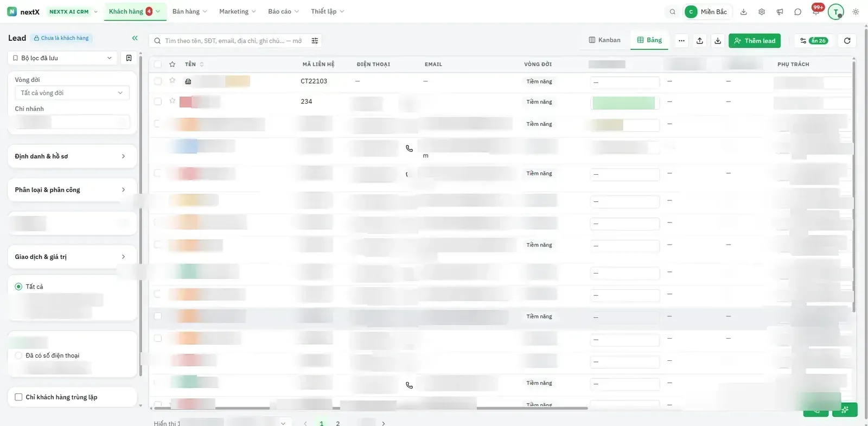868x426 pixels.
Task: Star the CT22103 lead row
Action: pyautogui.click(x=172, y=80)
